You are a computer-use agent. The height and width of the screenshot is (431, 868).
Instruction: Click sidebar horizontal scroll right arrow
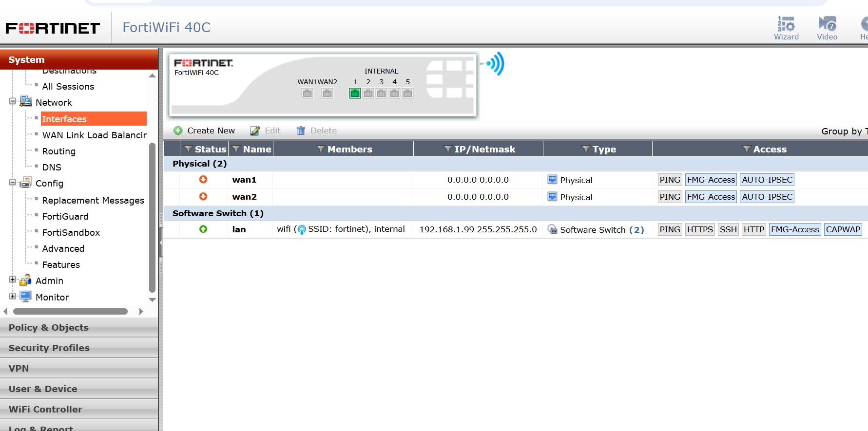pyautogui.click(x=141, y=311)
